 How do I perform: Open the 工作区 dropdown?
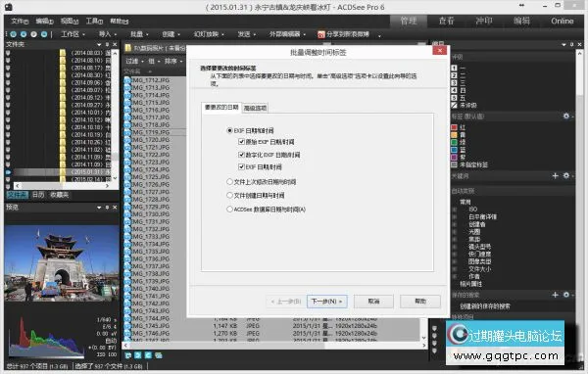73,34
